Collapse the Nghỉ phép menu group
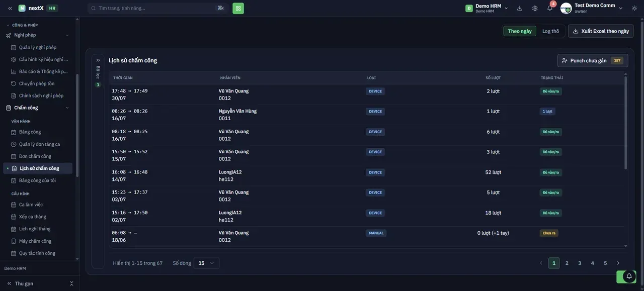 coord(67,35)
